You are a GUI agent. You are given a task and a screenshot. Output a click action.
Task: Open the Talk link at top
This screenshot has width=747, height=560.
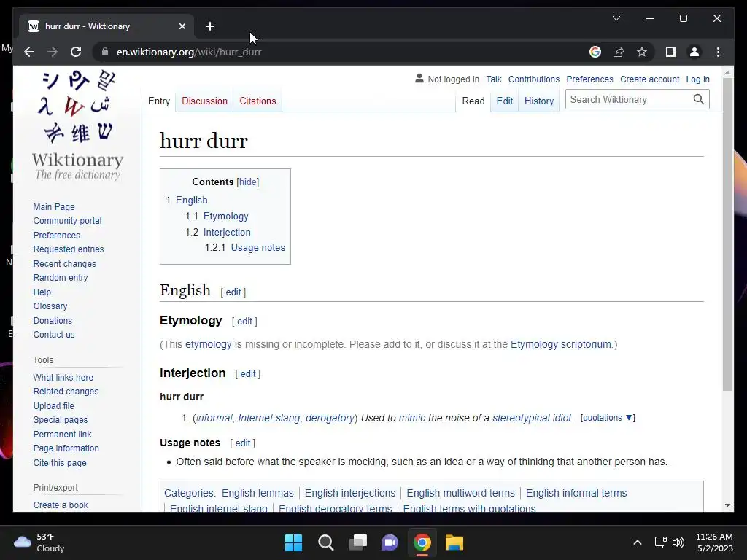494,79
